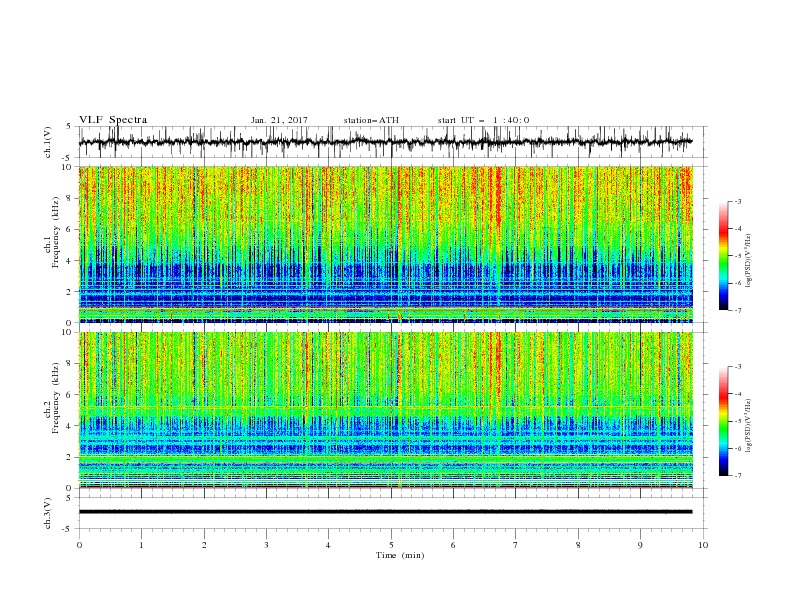792x612 pixels.
Task: Click tick label "5" on the Time (min) axis
Action: [391, 545]
